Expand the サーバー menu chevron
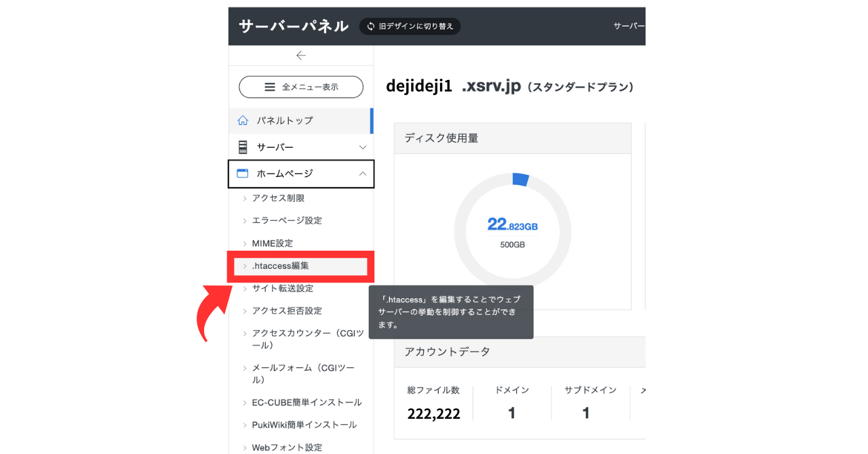This screenshot has width=868, height=454. pyautogui.click(x=363, y=147)
